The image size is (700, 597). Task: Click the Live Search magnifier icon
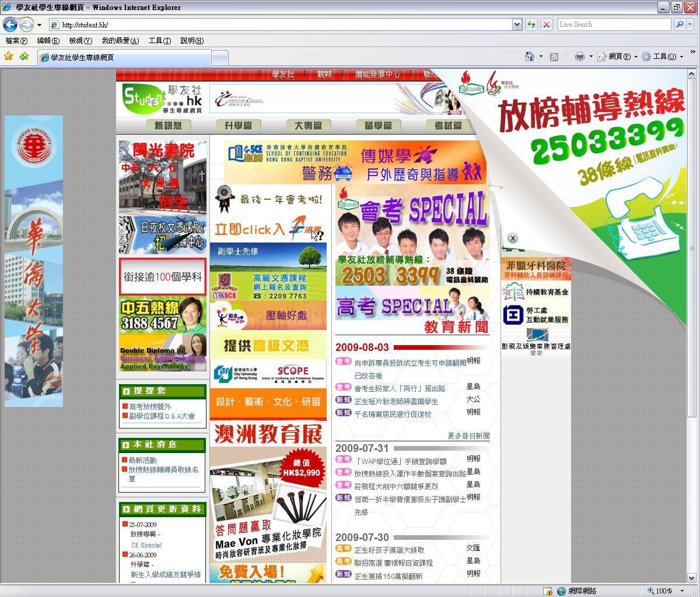pos(679,24)
